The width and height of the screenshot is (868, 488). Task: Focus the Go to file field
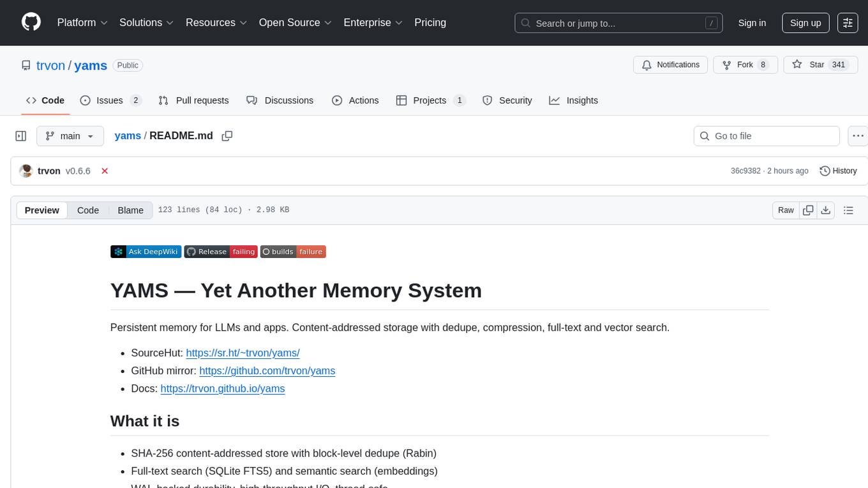[767, 136]
